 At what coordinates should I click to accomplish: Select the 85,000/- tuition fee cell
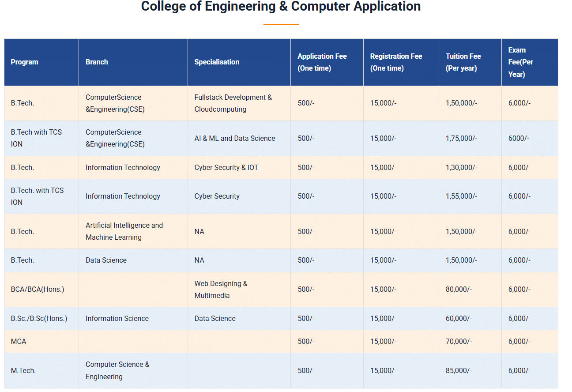coord(459,371)
